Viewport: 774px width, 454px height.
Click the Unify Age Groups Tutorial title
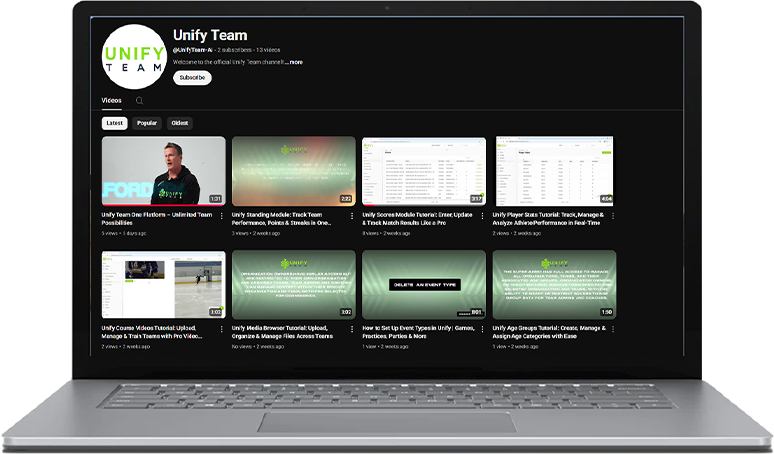coord(548,332)
